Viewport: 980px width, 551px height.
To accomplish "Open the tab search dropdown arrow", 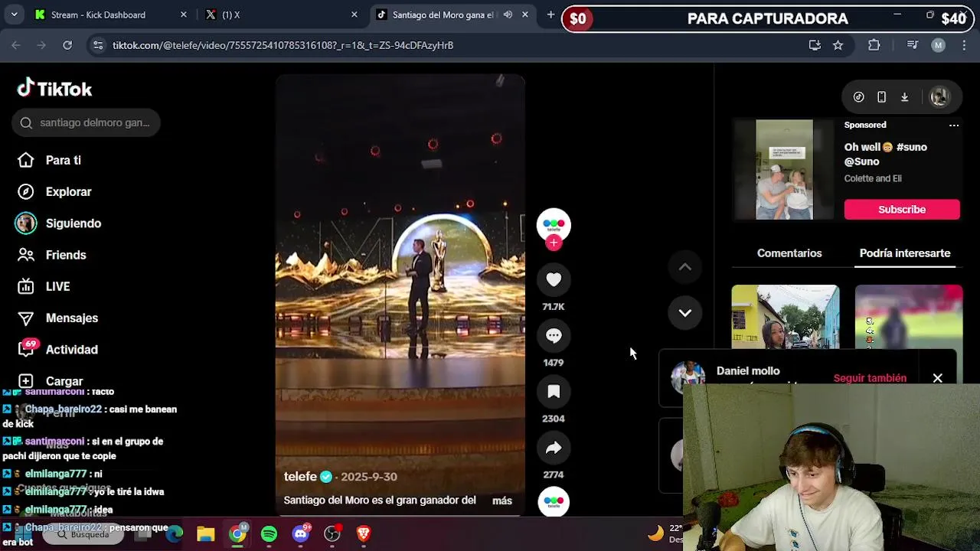I will (x=14, y=15).
